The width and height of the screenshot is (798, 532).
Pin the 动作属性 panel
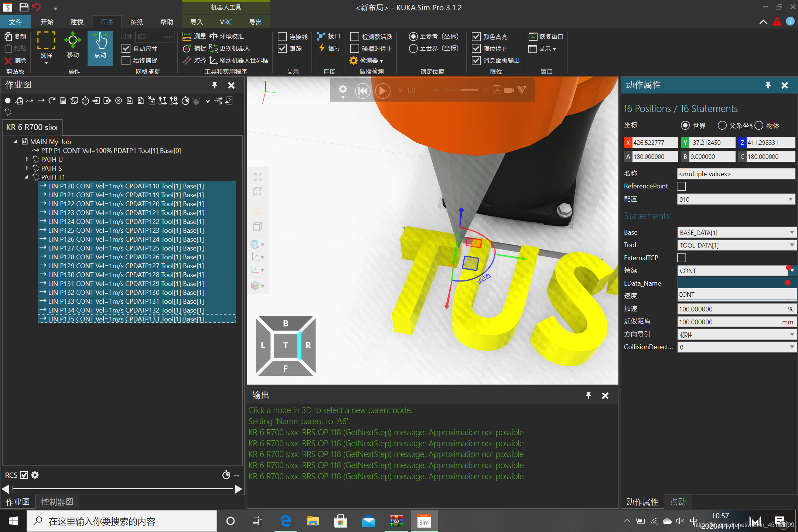pos(768,85)
